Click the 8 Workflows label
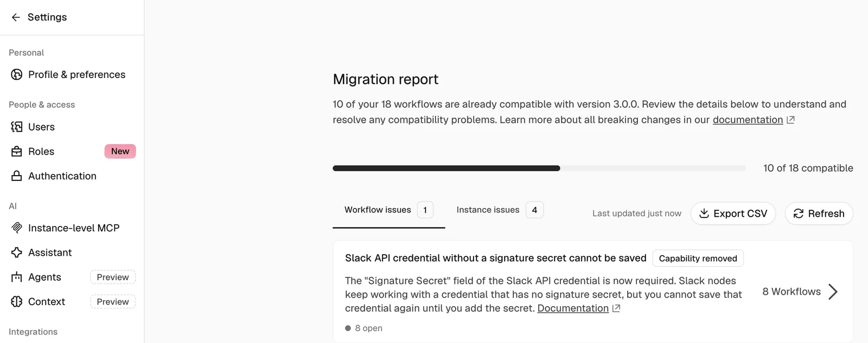 (x=792, y=292)
